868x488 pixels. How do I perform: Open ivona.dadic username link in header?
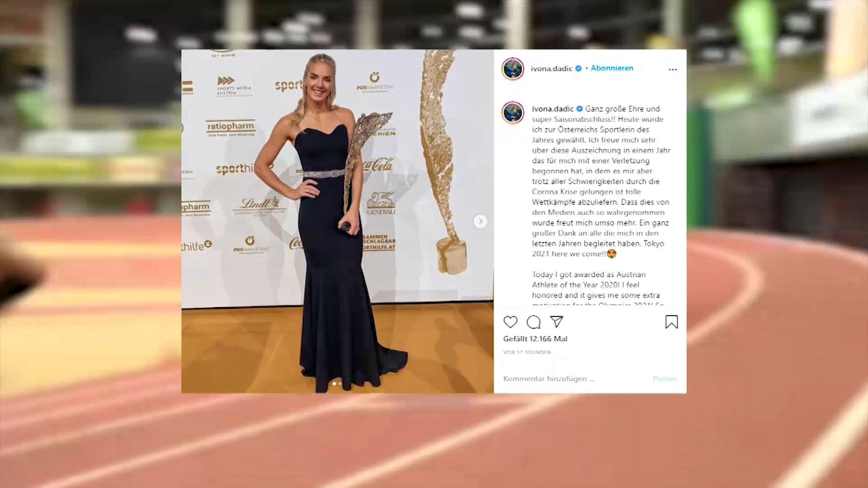pyautogui.click(x=551, y=69)
